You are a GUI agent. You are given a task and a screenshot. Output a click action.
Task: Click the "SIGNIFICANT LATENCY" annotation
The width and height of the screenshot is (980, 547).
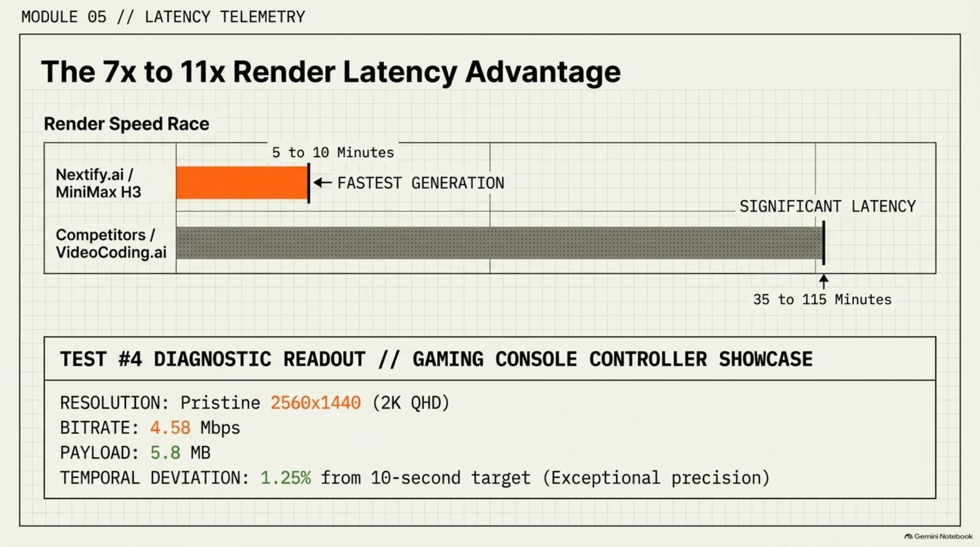(828, 207)
